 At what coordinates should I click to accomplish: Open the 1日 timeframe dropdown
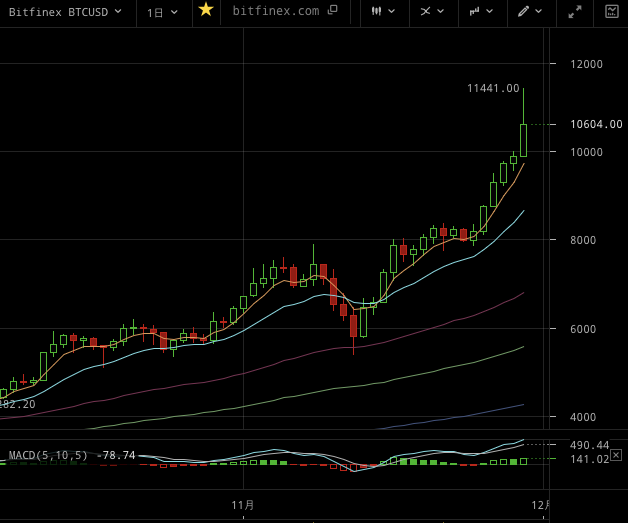(162, 12)
